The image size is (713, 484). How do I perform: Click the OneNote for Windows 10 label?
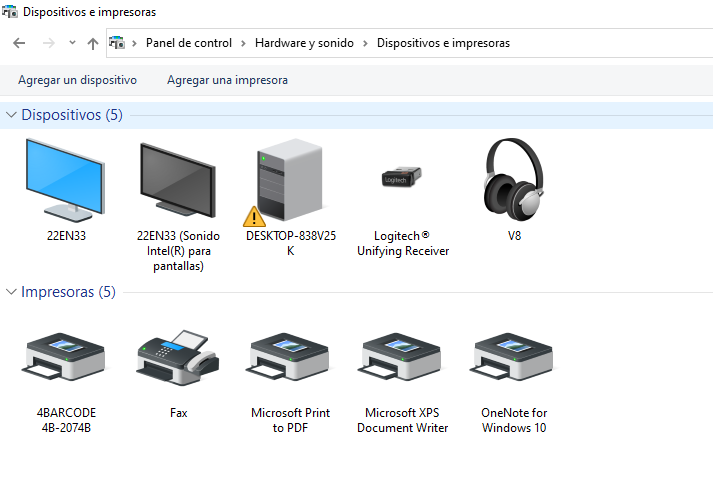[x=514, y=420]
